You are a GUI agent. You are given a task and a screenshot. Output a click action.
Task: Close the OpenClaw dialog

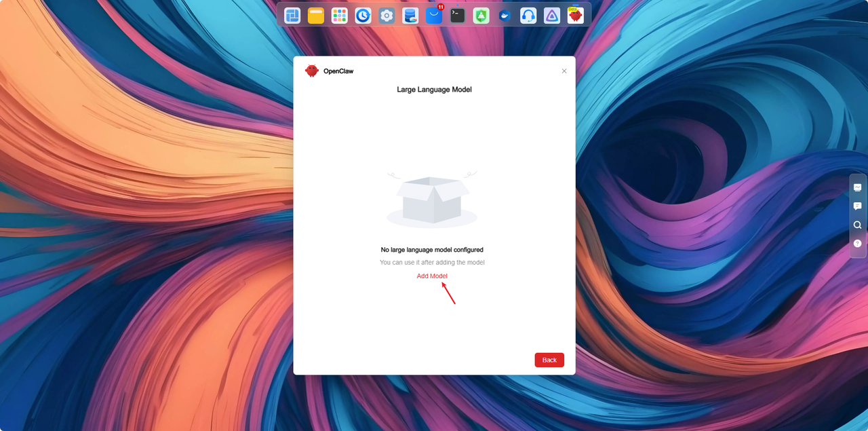pos(564,71)
